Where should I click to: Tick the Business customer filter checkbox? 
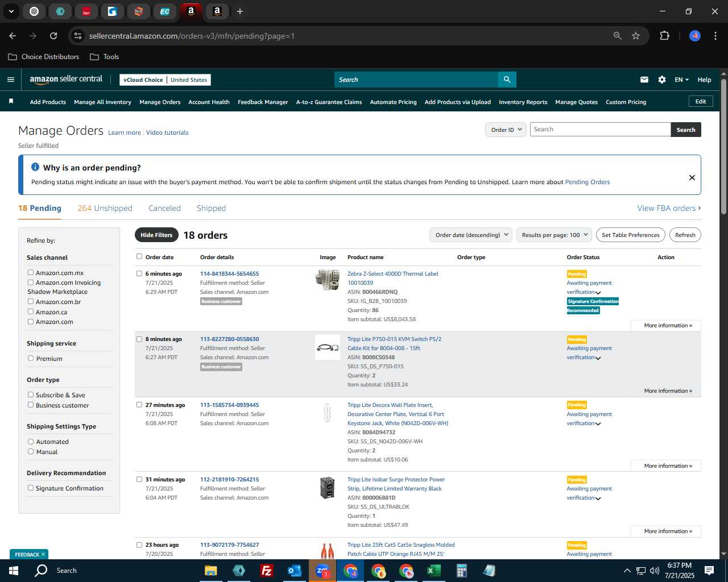(31, 405)
